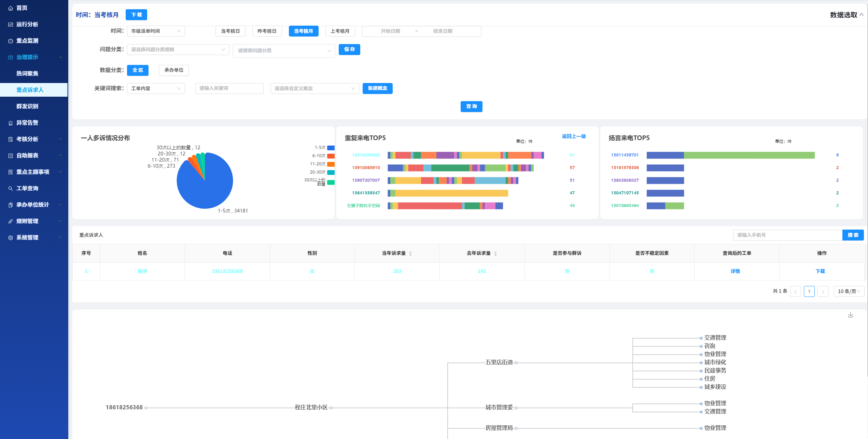Click the 当年诉求量 column sort arrows

410,253
